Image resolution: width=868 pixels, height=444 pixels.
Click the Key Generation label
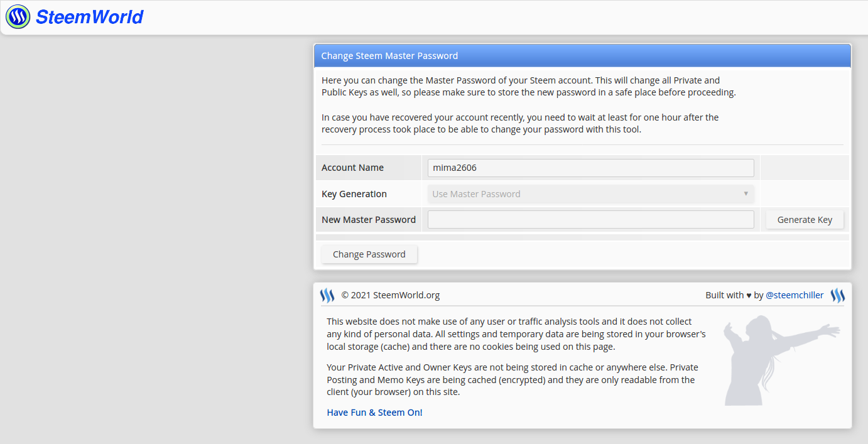(x=354, y=194)
